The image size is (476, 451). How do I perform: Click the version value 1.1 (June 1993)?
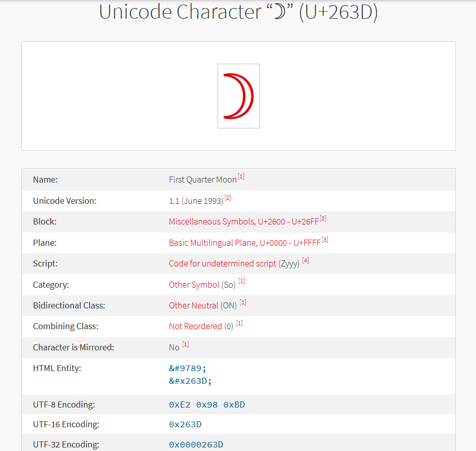click(x=196, y=201)
